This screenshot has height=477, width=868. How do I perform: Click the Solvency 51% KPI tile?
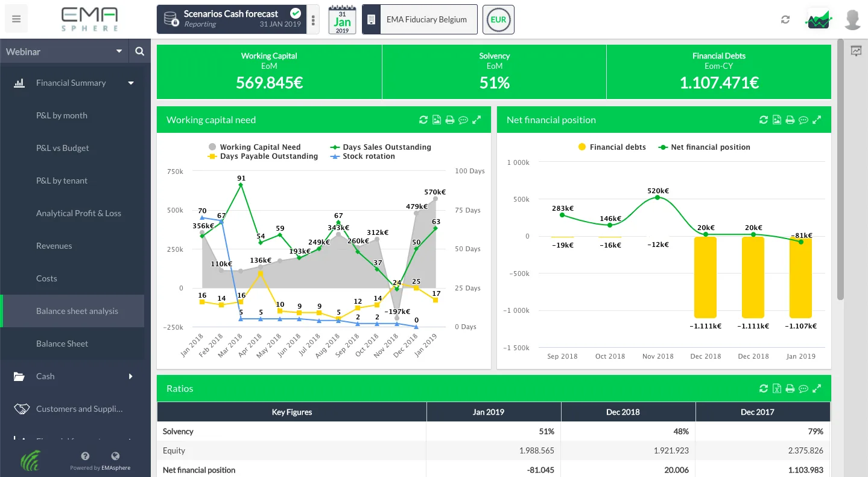pos(494,72)
